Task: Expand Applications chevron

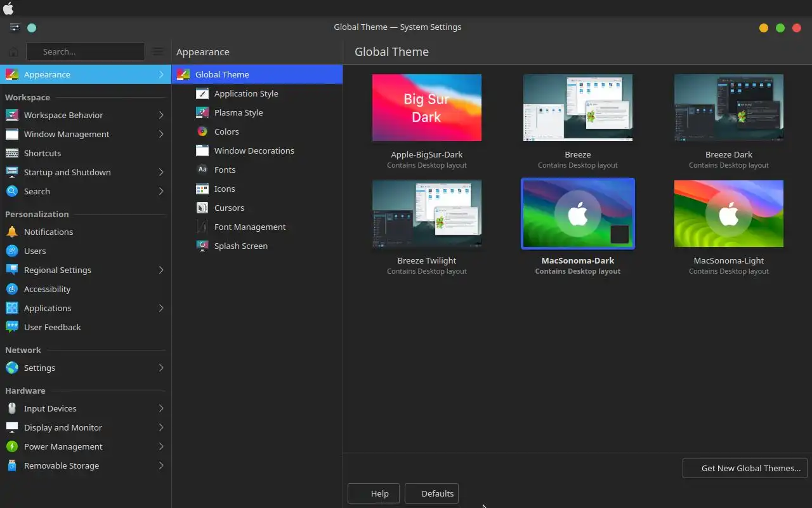Action: click(161, 308)
